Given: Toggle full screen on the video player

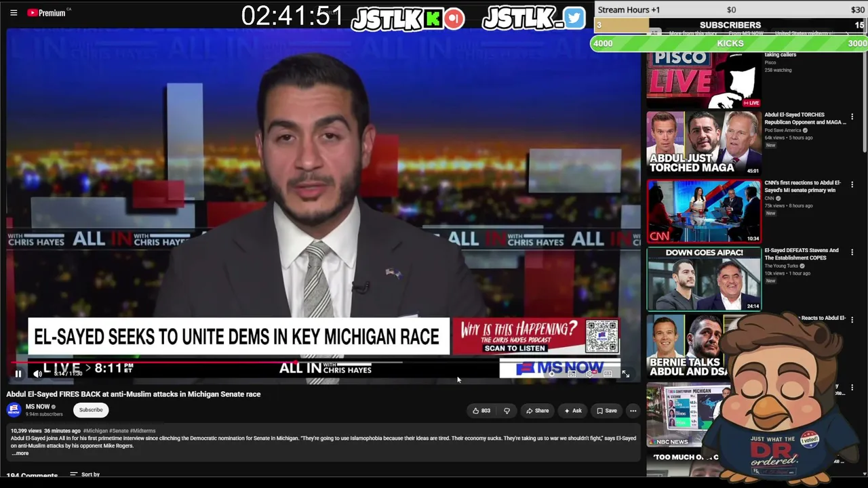Looking at the screenshot, I should pyautogui.click(x=625, y=373).
